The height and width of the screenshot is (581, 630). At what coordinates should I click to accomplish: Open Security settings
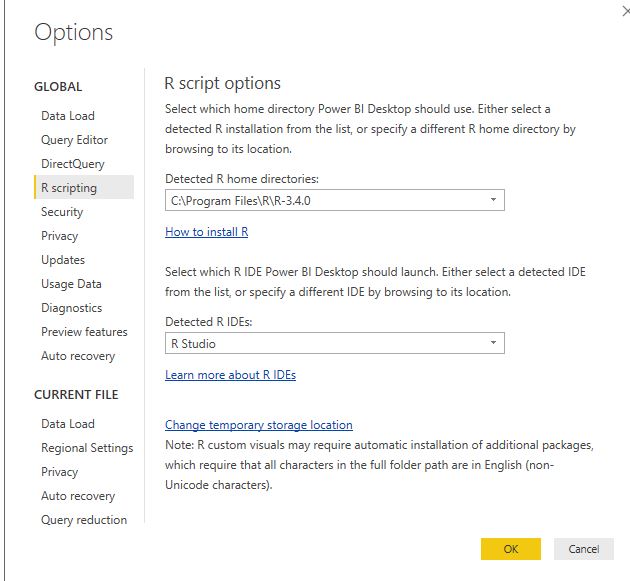pos(62,212)
